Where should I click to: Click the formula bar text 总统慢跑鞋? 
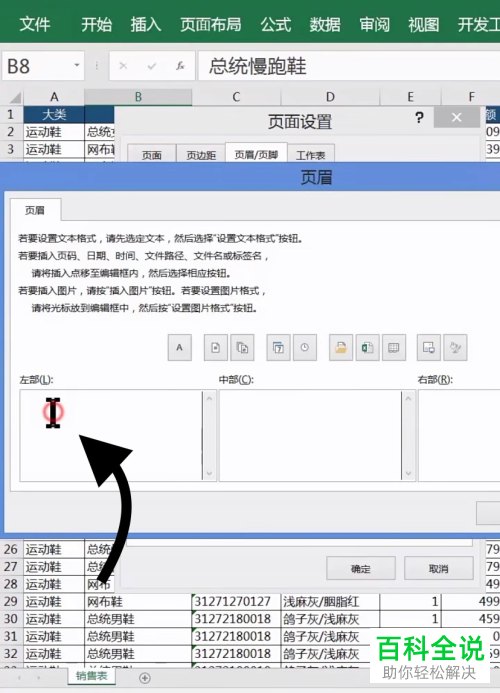pyautogui.click(x=258, y=66)
